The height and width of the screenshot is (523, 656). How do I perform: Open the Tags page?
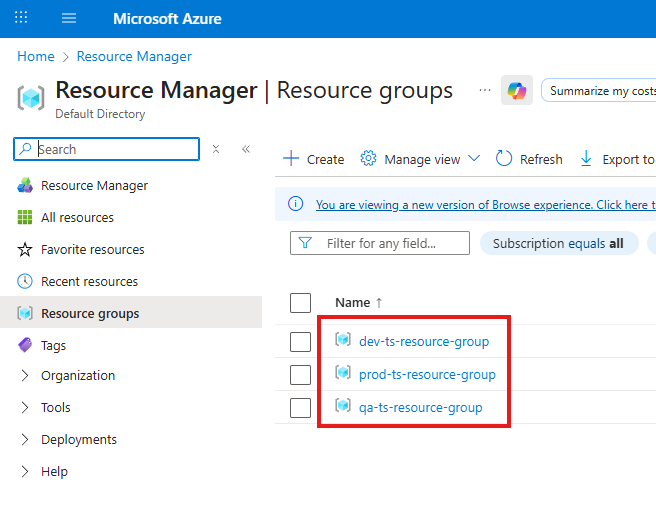(54, 346)
